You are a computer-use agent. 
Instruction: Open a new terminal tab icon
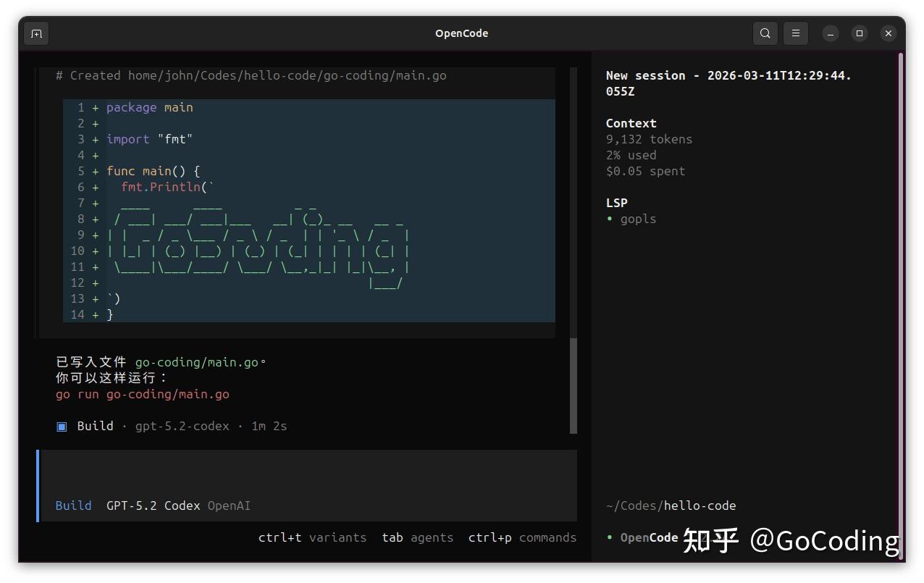pyautogui.click(x=36, y=33)
